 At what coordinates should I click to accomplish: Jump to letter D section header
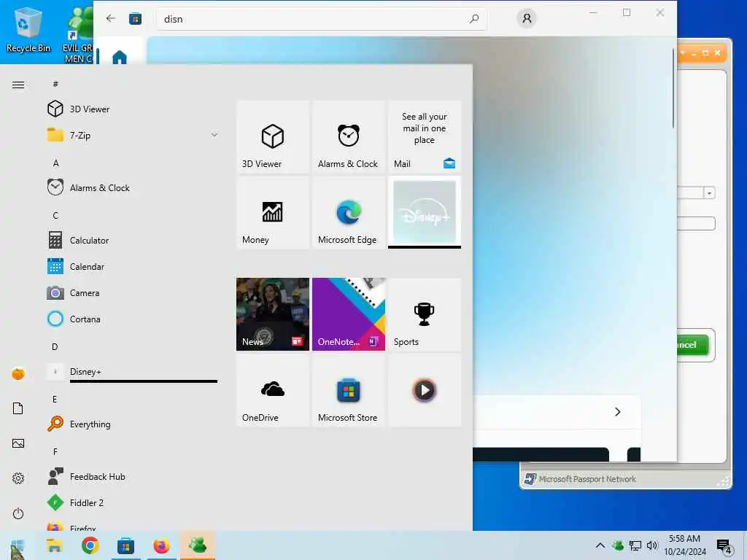(55, 346)
